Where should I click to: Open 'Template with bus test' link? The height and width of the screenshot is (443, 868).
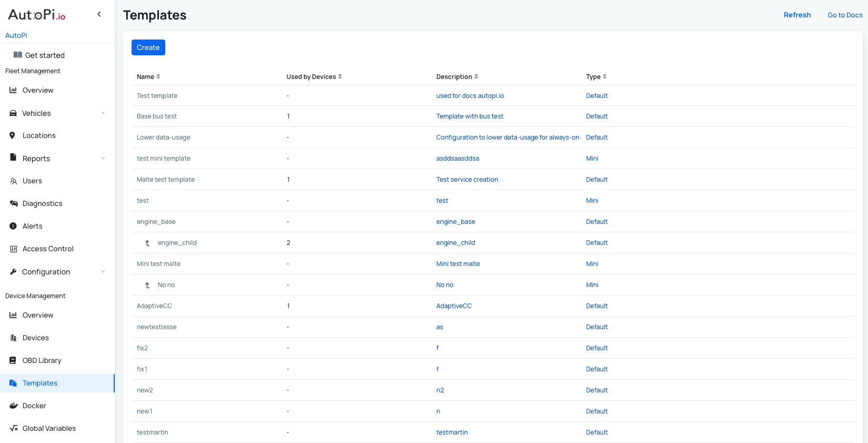470,116
